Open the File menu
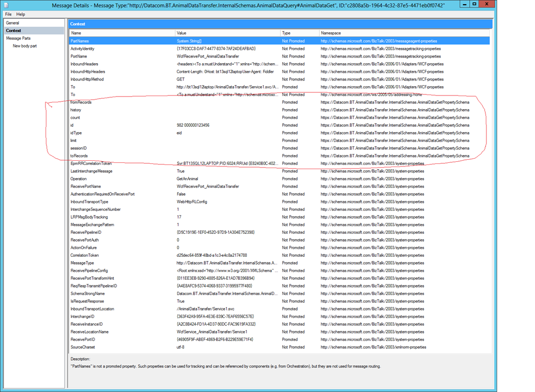The image size is (535, 392). pos(8,14)
